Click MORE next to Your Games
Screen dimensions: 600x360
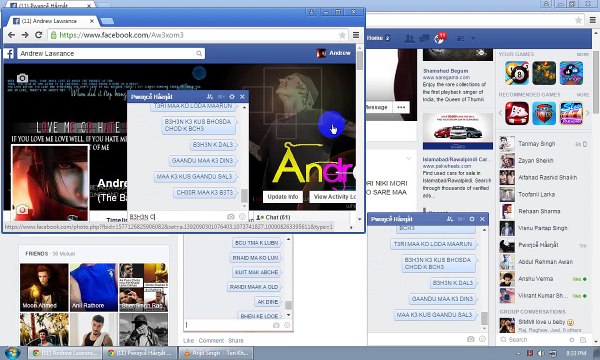tap(583, 54)
